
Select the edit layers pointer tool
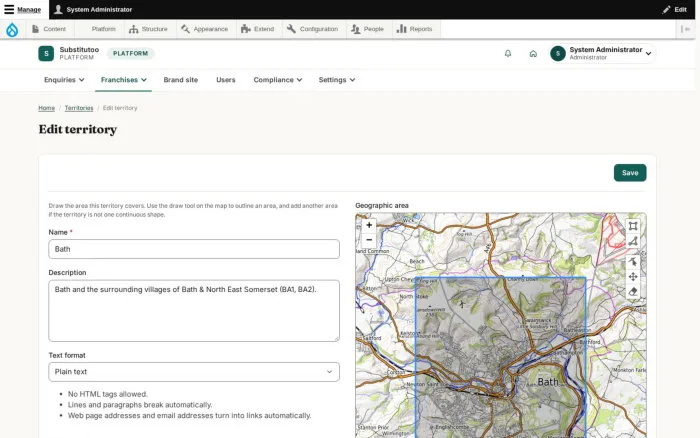[x=633, y=262]
